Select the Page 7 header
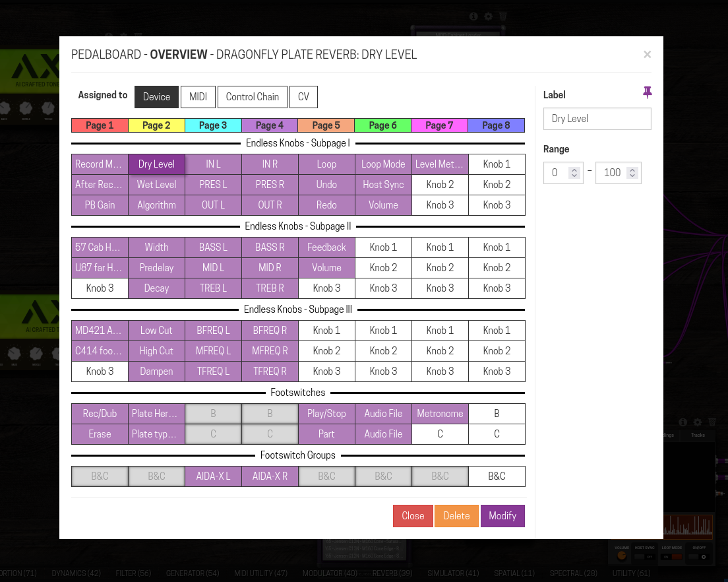 pos(440,125)
